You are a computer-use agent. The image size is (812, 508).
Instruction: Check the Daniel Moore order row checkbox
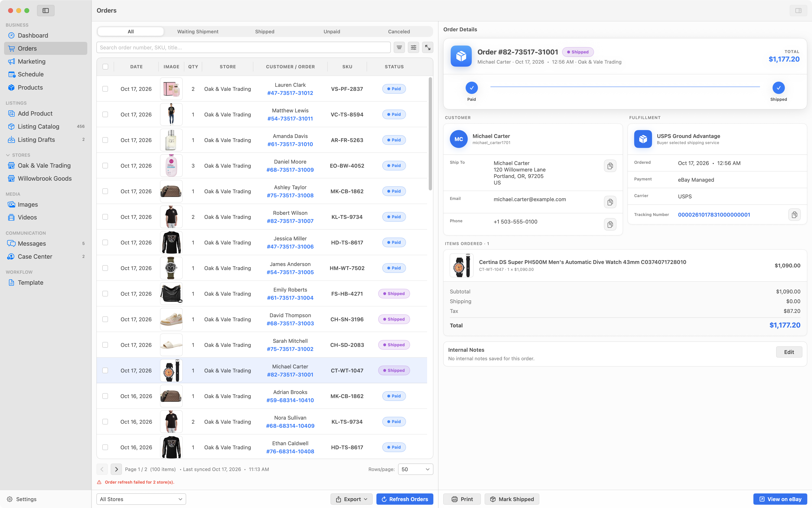pos(105,166)
